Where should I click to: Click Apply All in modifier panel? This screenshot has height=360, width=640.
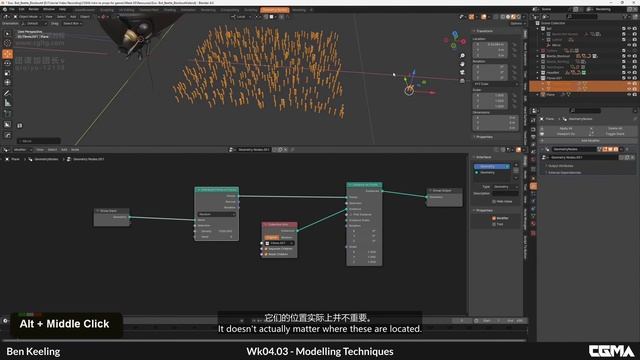click(566, 128)
